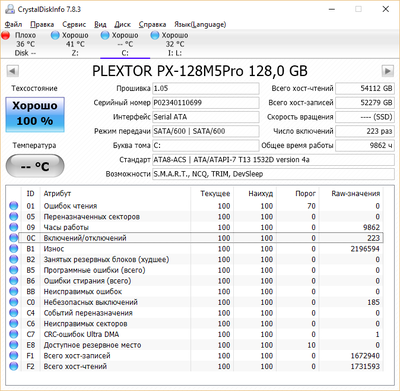Click the temperature display button
Image resolution: width=400 pixels, height=391 pixels.
point(35,166)
